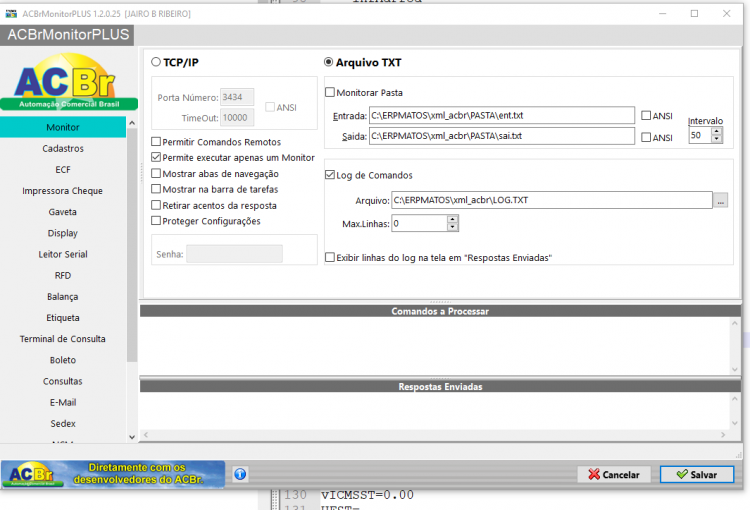750x510 pixels.
Task: Open the Consultas section
Action: (x=63, y=381)
